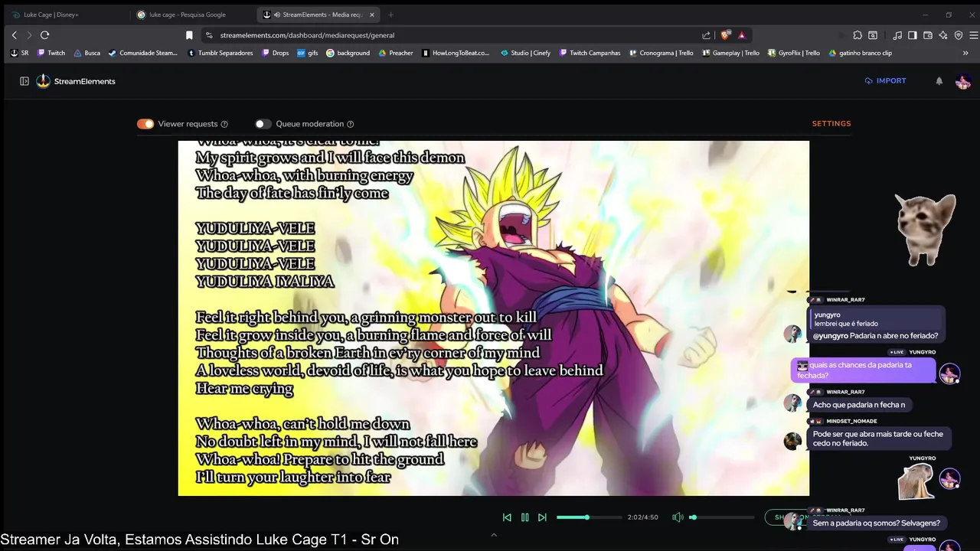The height and width of the screenshot is (551, 980).
Task: Open the browser extensions puzzle icon
Action: coord(857,35)
